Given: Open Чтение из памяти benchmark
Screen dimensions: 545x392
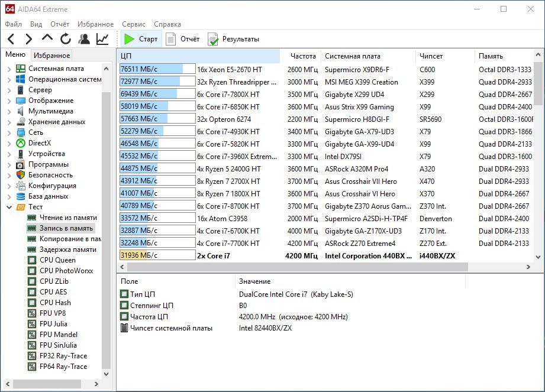Looking at the screenshot, I should tap(68, 218).
